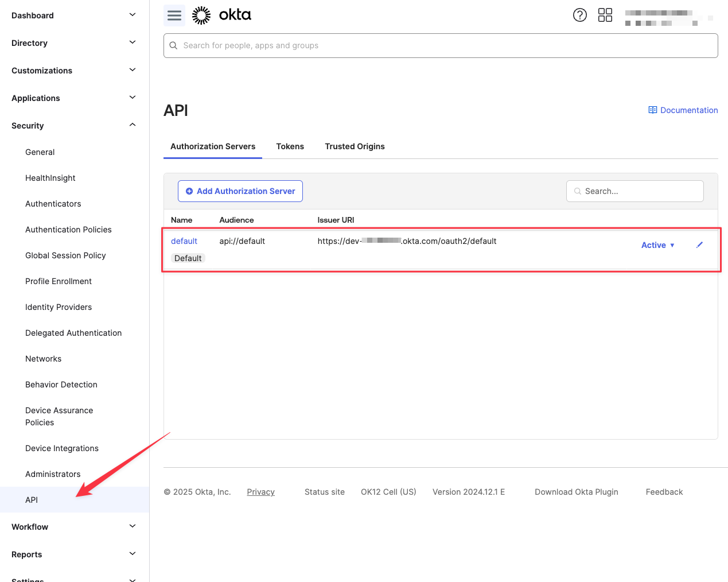
Task: Go to Identity Providers in sidebar
Action: (59, 307)
